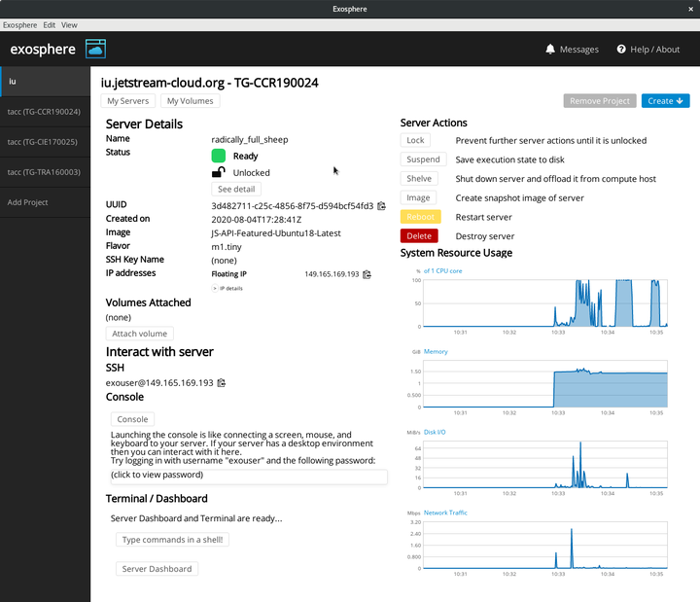Image resolution: width=700 pixels, height=602 pixels.
Task: Click the Suspend server button
Action: pyautogui.click(x=423, y=159)
